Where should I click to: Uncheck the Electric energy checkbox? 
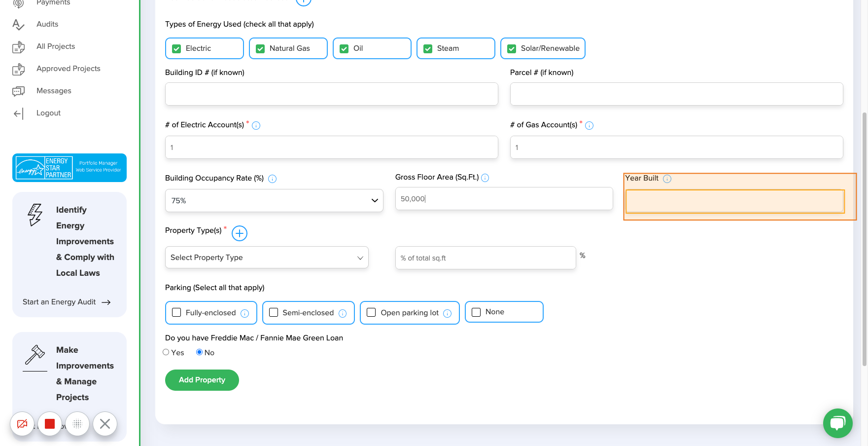(x=176, y=49)
